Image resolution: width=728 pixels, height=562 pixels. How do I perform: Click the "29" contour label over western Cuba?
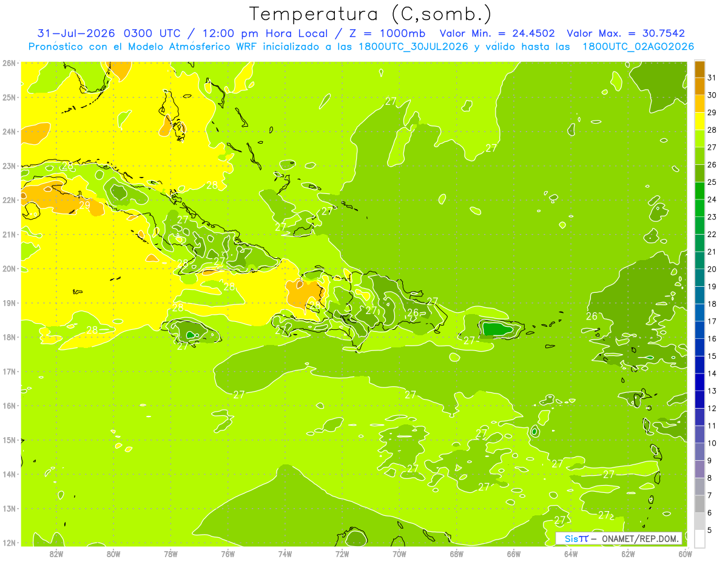84,205
